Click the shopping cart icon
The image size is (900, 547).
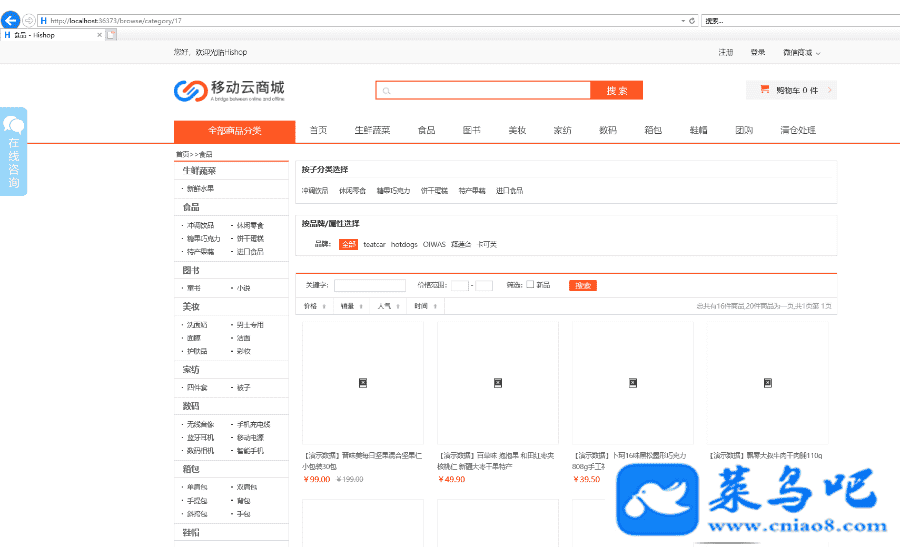pyautogui.click(x=764, y=90)
